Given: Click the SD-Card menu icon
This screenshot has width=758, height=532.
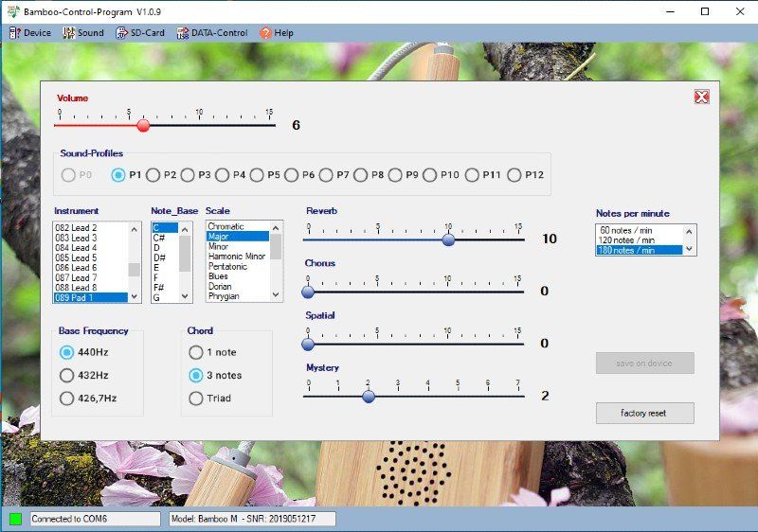Looking at the screenshot, I should [x=122, y=33].
